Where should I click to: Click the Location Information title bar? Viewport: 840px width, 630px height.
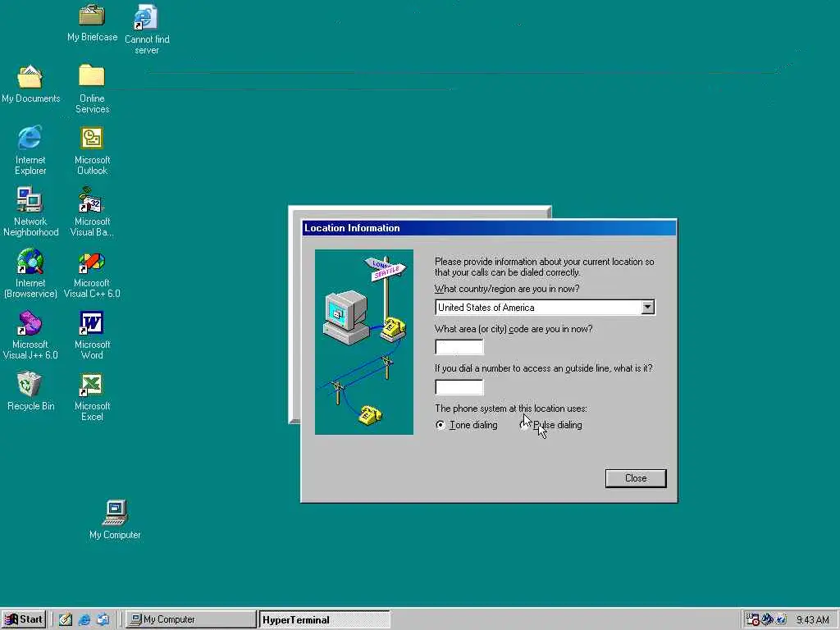click(x=489, y=228)
